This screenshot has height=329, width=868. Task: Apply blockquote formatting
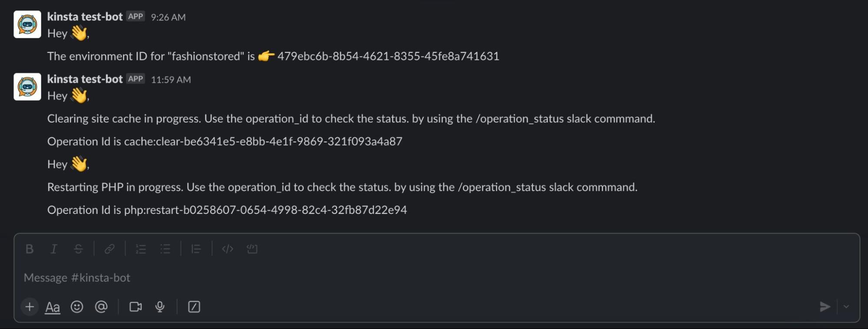196,249
